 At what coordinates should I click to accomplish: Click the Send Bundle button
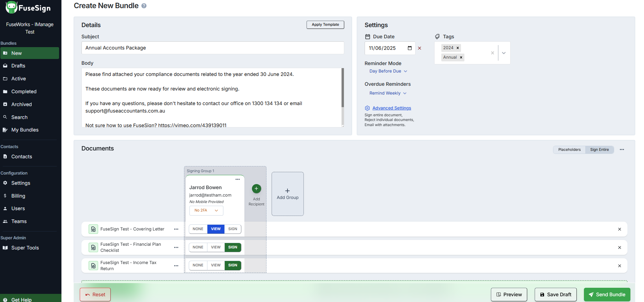[607, 295]
